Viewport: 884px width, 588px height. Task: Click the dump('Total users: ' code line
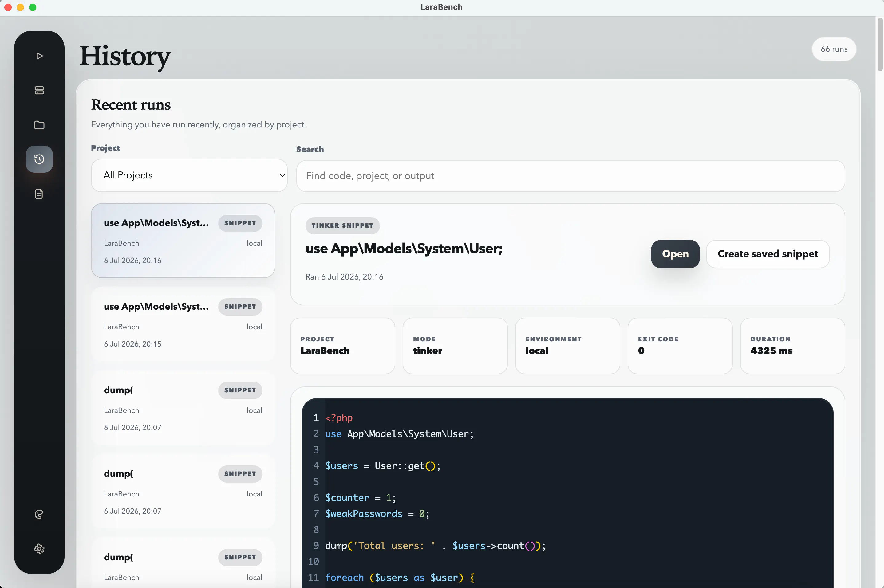[x=435, y=546]
